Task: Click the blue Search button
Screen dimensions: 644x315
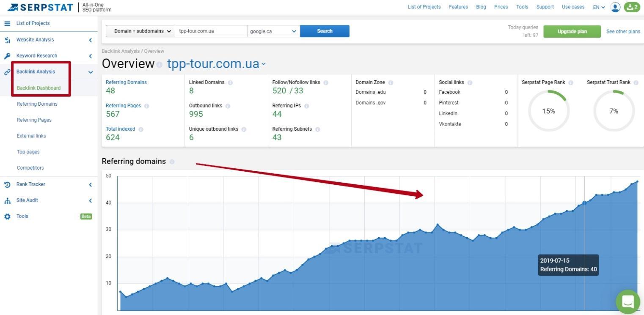Action: click(x=325, y=31)
